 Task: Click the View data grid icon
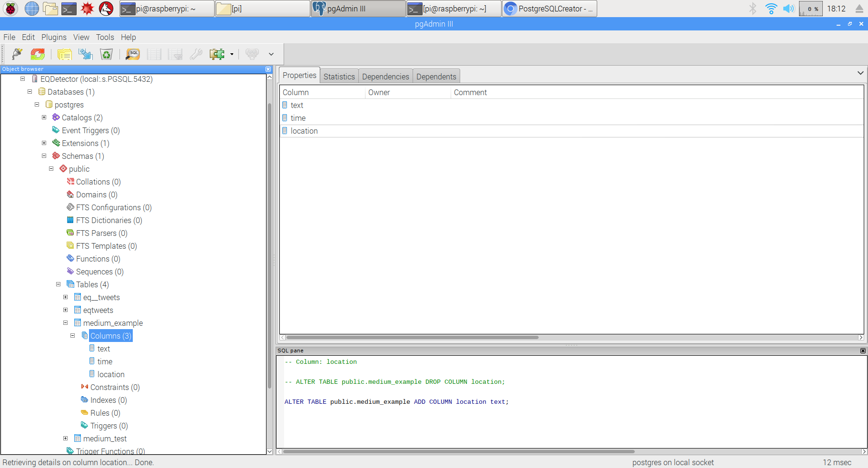pos(154,54)
